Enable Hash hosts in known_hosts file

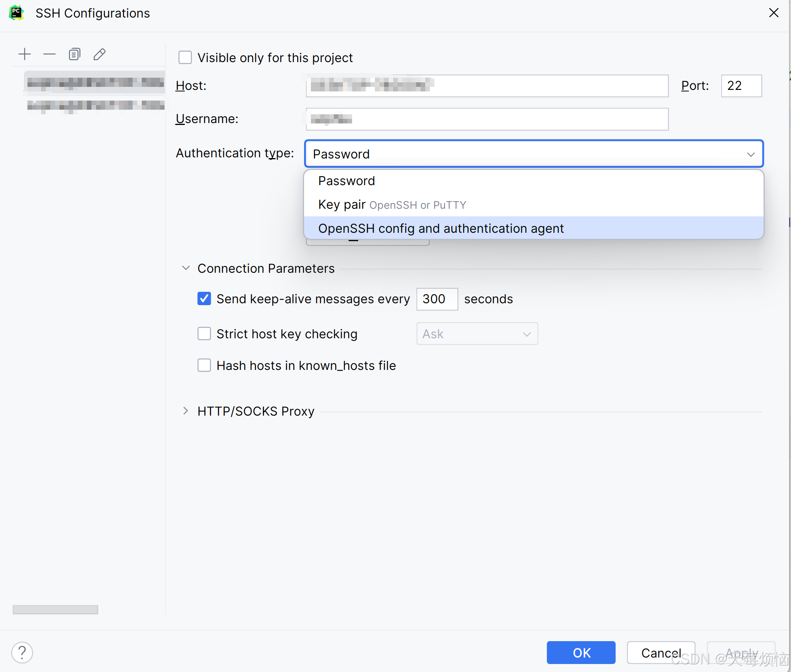click(x=204, y=365)
